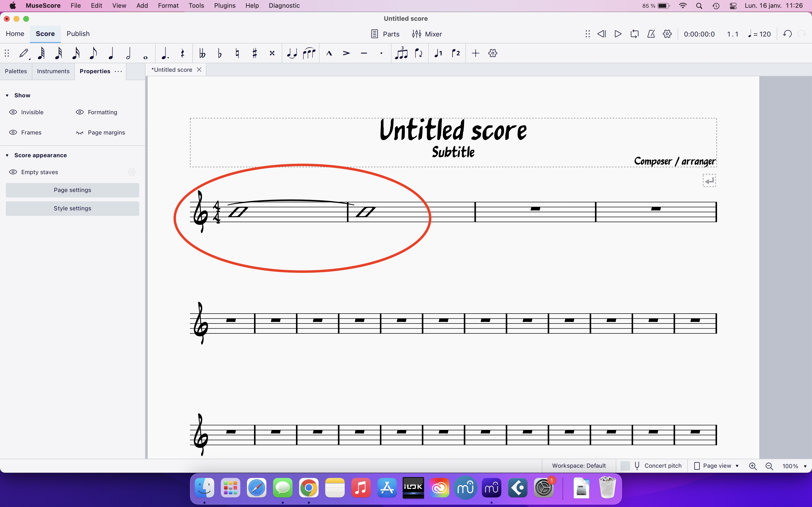
Task: Select the quarter note duration
Action: 111,53
